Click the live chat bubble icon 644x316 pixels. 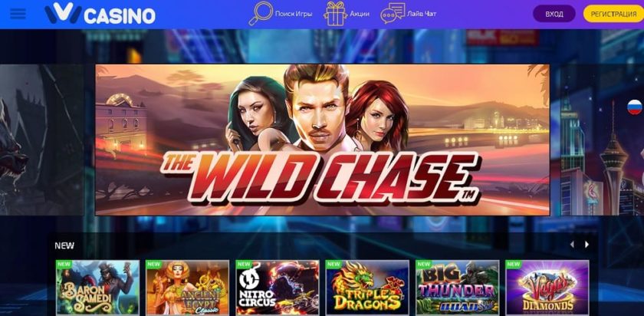coord(393,14)
